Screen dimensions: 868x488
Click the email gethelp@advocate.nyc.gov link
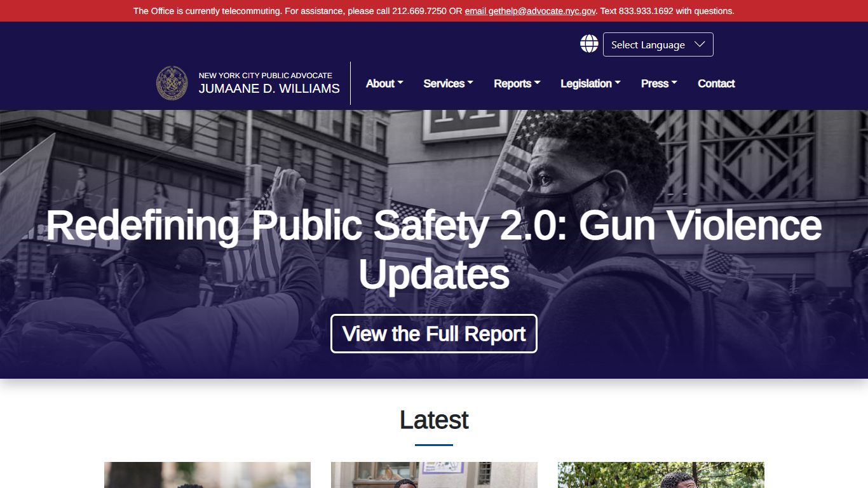pos(530,11)
